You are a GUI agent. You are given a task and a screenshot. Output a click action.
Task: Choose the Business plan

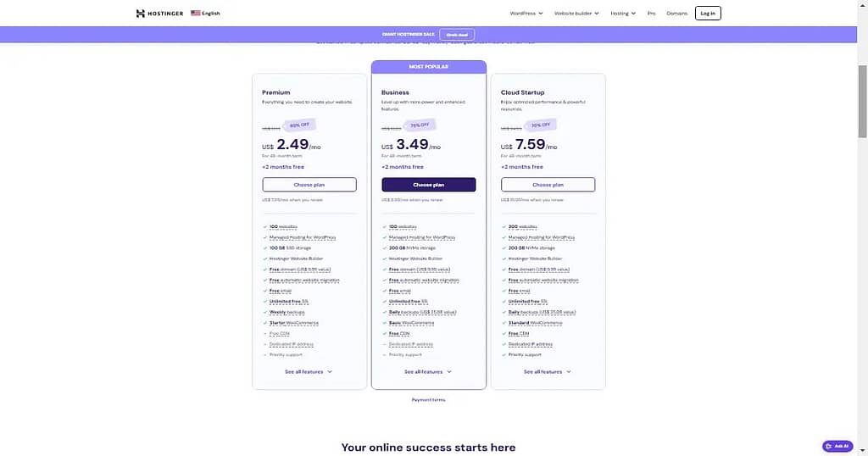click(428, 185)
